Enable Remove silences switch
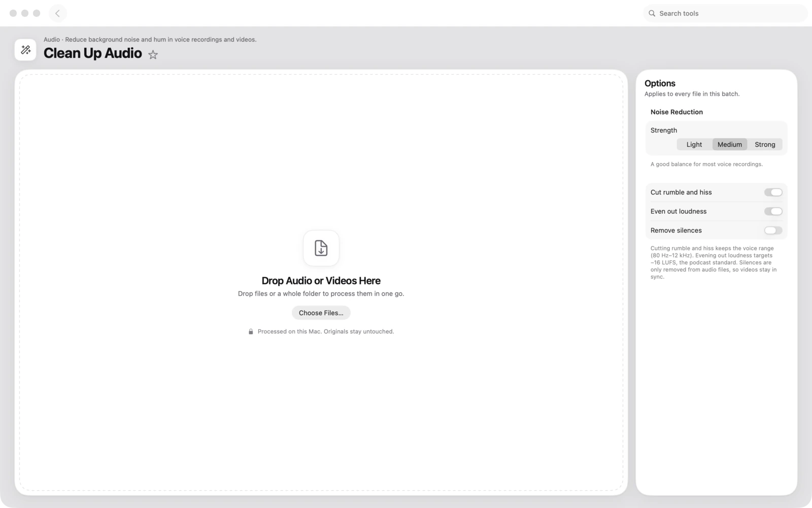This screenshot has width=812, height=508. coord(773,230)
